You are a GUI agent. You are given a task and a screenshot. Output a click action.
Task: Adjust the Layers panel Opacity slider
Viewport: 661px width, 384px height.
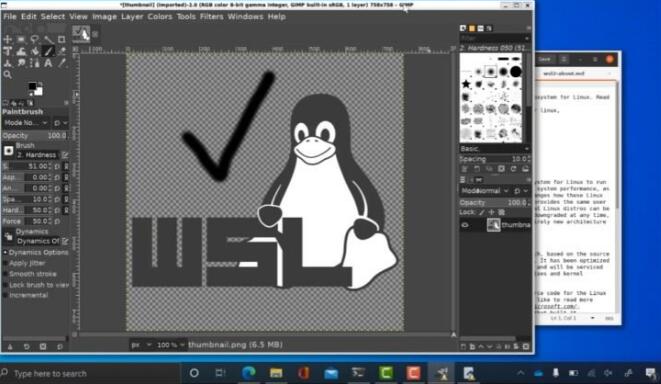(x=494, y=202)
